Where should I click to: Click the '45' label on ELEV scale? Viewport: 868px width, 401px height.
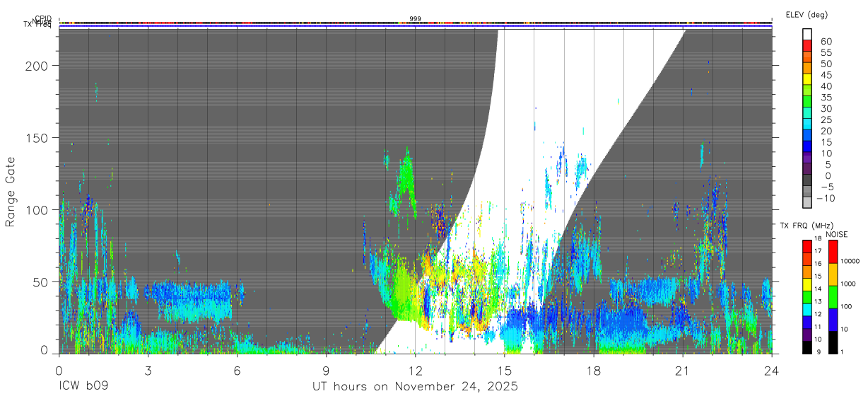(x=826, y=75)
